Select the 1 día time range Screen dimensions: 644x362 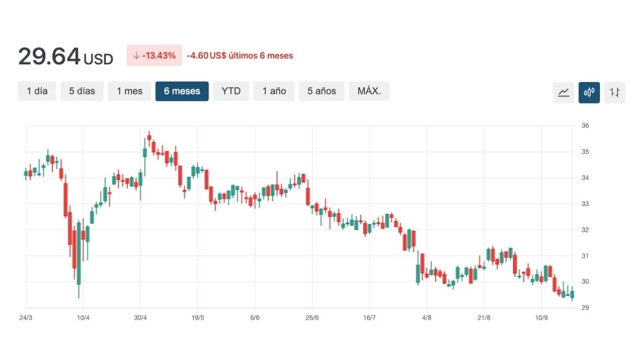(x=37, y=91)
